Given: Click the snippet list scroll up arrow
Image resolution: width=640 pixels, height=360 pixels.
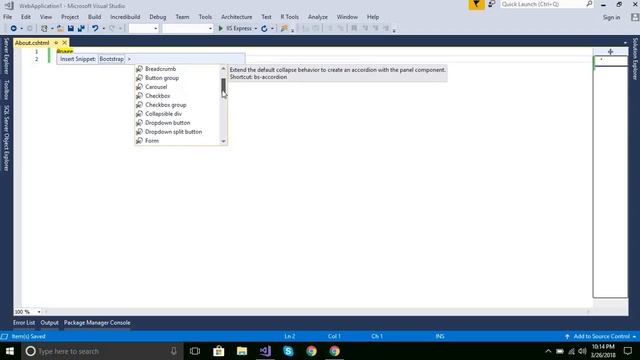Looking at the screenshot, I should click(x=223, y=69).
